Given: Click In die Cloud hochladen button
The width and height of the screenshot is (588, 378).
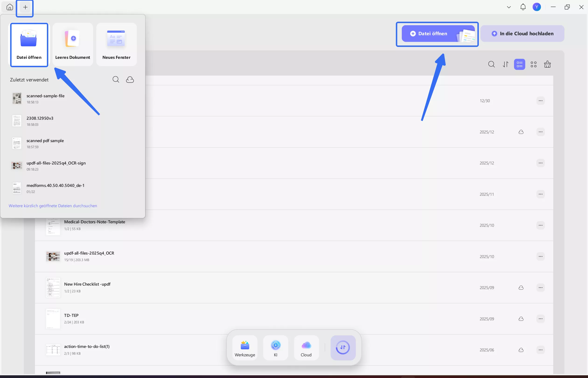Looking at the screenshot, I should [522, 34].
